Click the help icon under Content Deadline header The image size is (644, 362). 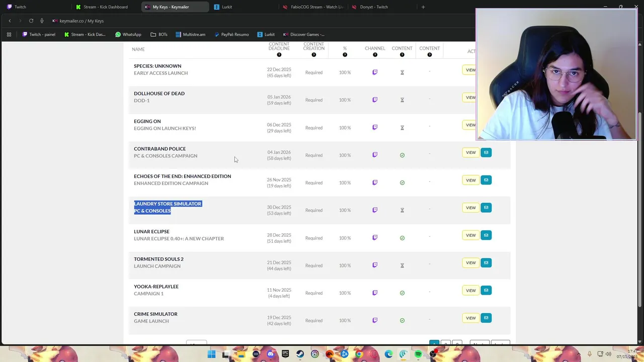click(x=279, y=55)
